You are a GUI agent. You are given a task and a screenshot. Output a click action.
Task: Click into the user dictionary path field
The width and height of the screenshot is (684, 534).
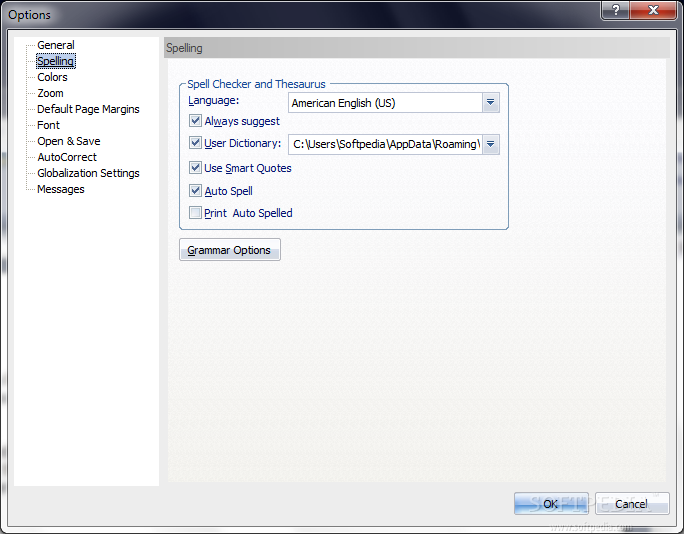coord(385,144)
